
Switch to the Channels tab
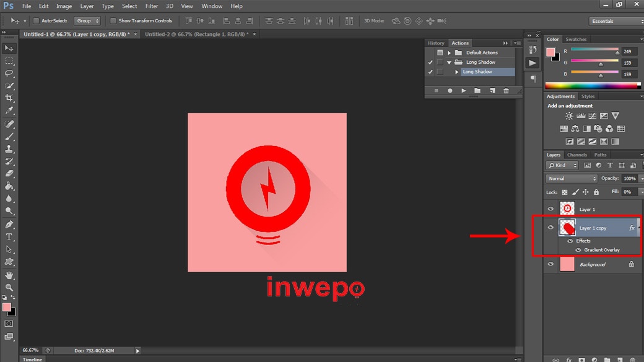pos(577,155)
